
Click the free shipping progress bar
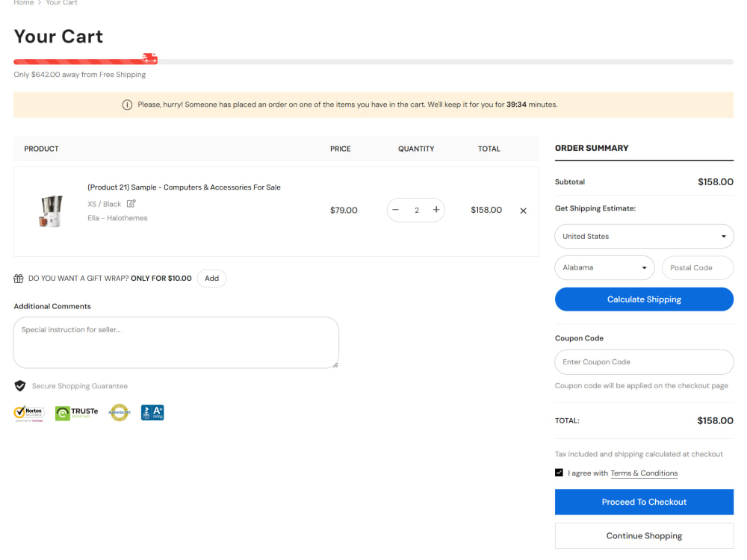click(373, 60)
